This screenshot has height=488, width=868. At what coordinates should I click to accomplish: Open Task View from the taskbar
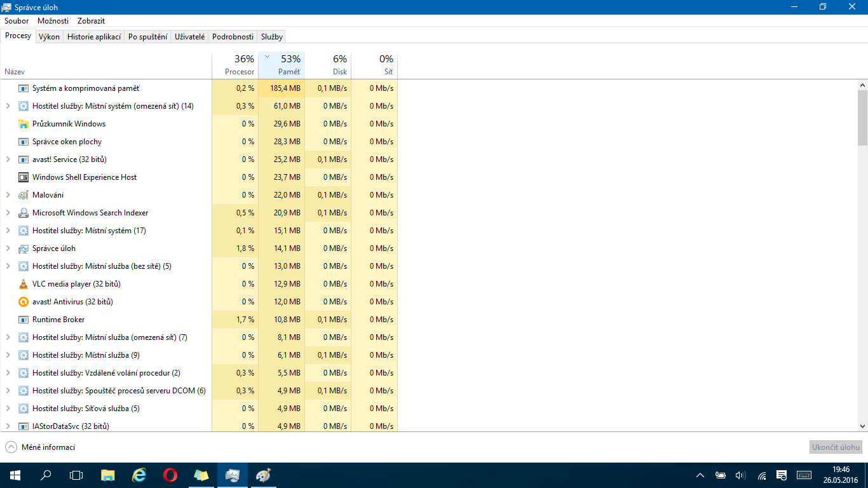(x=76, y=475)
